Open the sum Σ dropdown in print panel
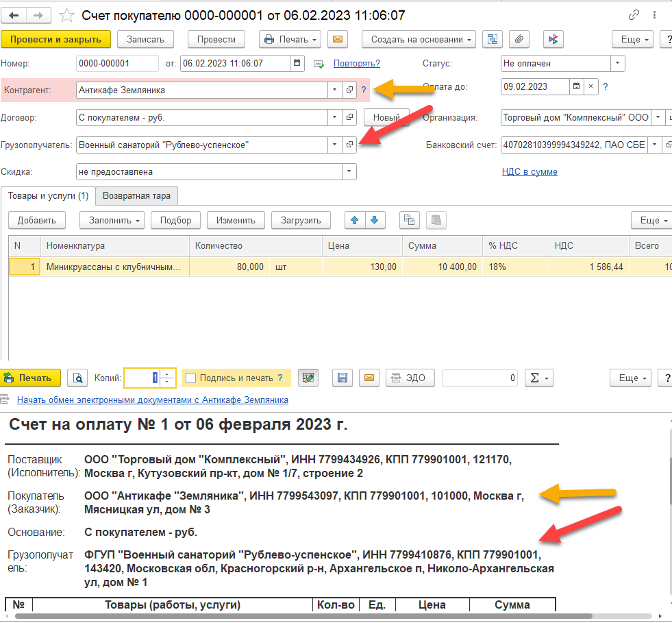Viewport: 672px width, 623px height. [539, 378]
